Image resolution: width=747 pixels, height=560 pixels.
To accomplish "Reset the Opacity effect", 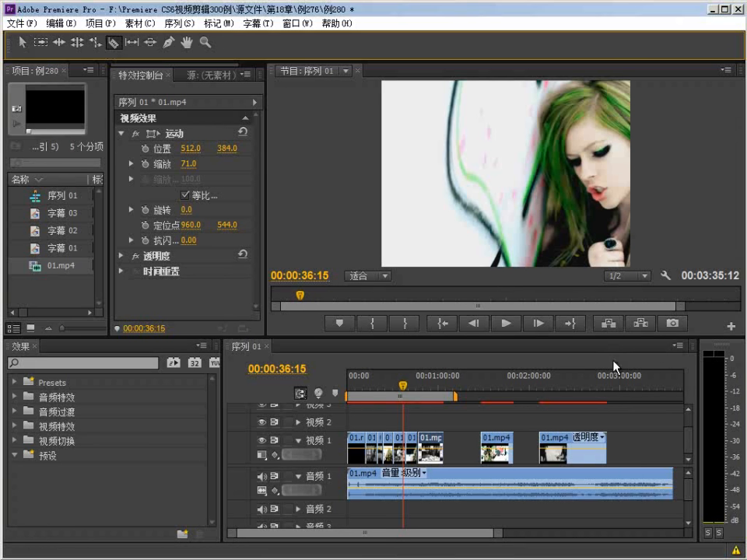I will (x=243, y=255).
